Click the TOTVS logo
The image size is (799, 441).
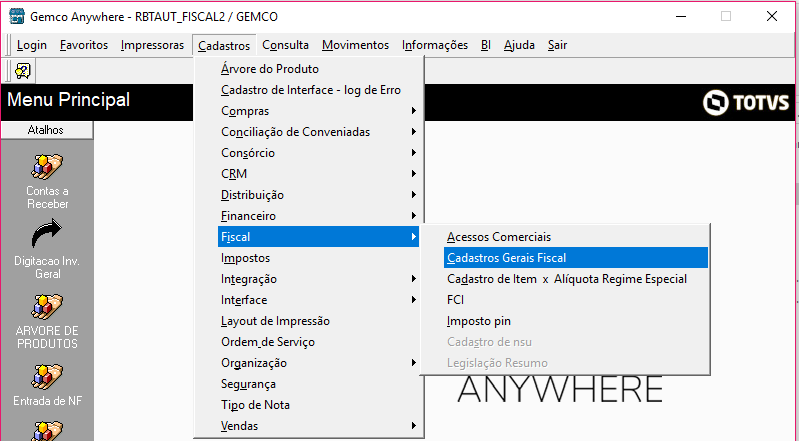pos(745,102)
